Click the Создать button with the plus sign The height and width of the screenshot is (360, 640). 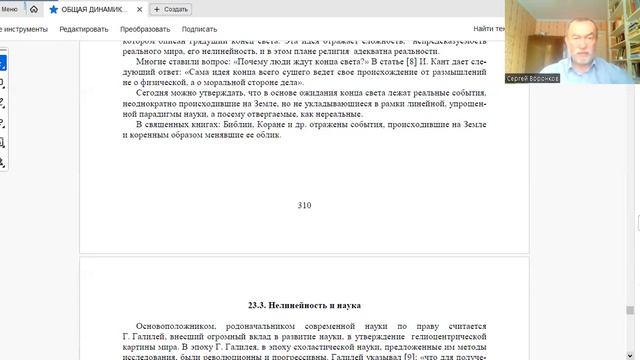[x=171, y=9]
